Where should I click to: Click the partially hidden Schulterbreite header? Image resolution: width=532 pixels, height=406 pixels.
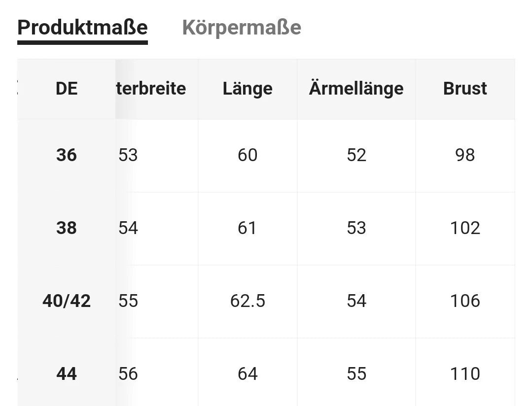tap(153, 89)
